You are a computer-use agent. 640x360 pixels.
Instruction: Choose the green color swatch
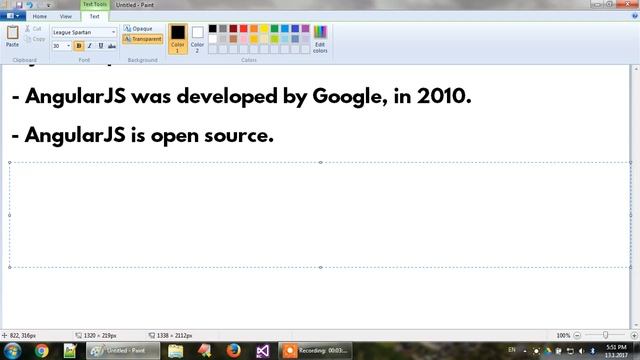[x=274, y=28]
